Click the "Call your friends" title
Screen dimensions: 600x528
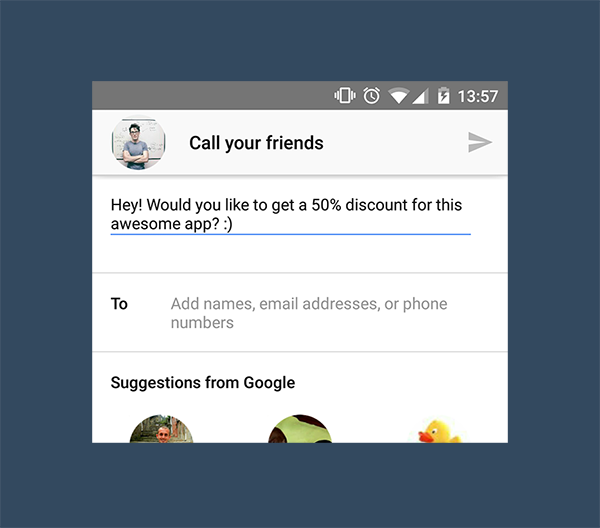[x=256, y=143]
